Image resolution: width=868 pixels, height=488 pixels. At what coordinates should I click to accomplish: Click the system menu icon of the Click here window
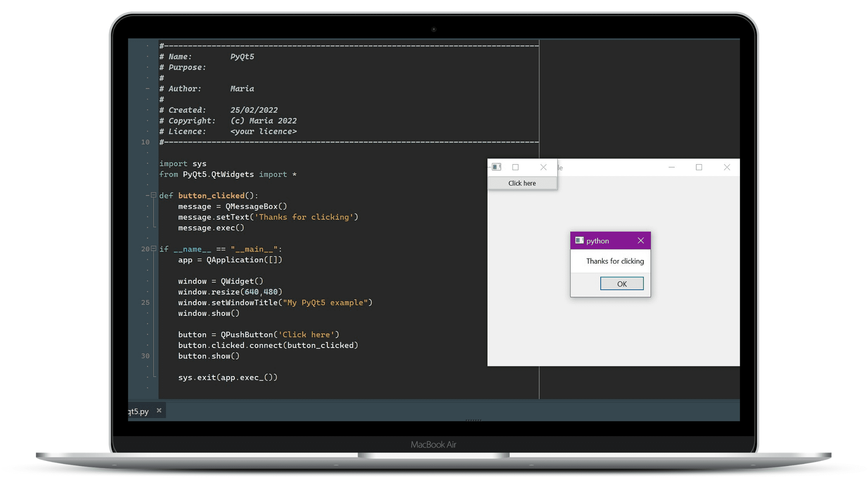(497, 167)
